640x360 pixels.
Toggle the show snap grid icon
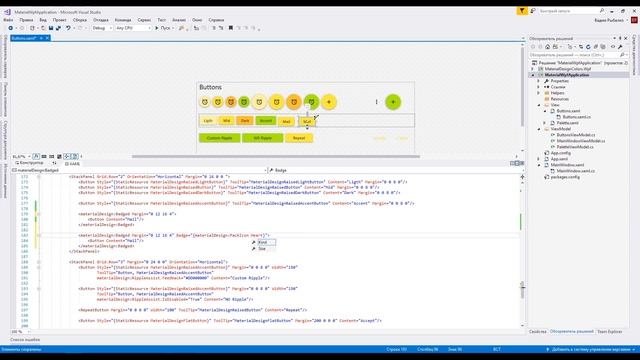(44, 156)
